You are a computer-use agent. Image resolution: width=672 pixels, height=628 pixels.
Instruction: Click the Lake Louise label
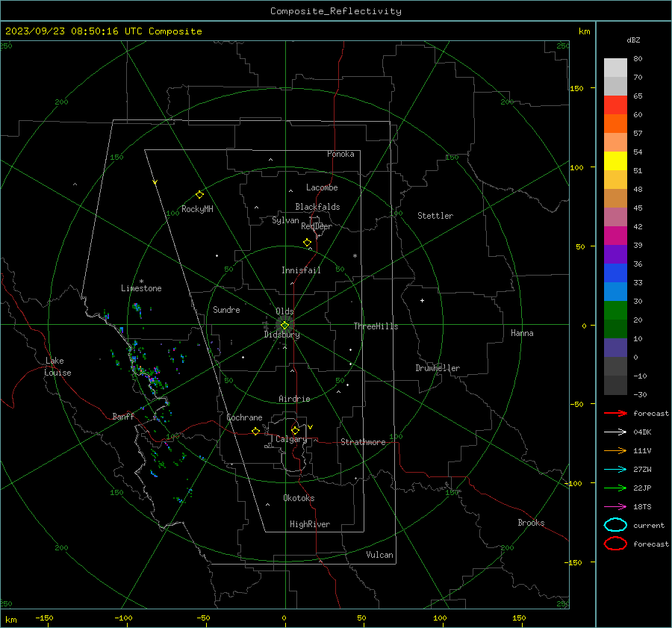click(57, 367)
